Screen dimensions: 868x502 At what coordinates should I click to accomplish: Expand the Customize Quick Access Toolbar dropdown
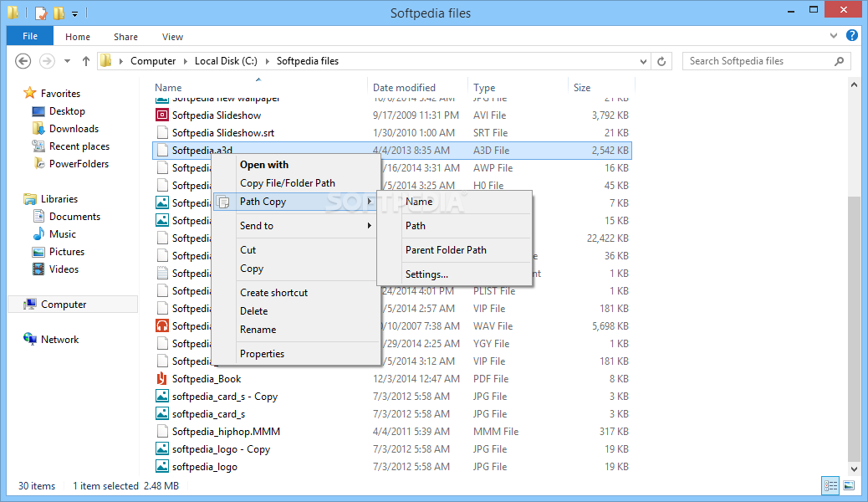(x=74, y=13)
